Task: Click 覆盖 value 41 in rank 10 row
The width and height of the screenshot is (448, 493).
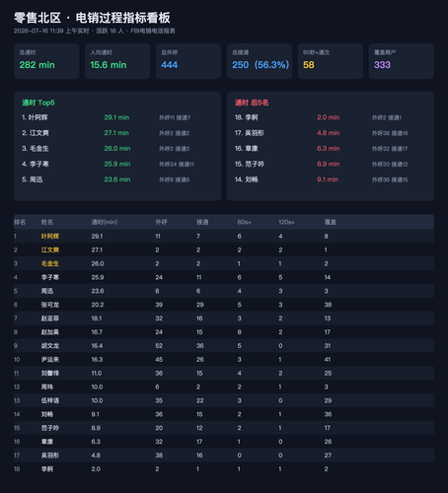Action: click(328, 360)
